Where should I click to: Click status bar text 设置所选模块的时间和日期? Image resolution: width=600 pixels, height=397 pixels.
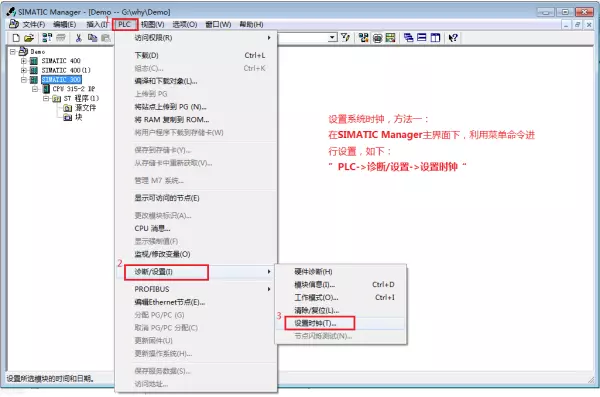tap(50, 379)
